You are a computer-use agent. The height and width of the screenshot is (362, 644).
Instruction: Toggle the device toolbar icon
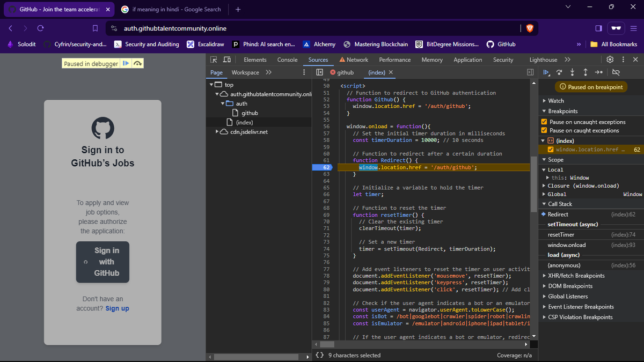[x=226, y=60]
